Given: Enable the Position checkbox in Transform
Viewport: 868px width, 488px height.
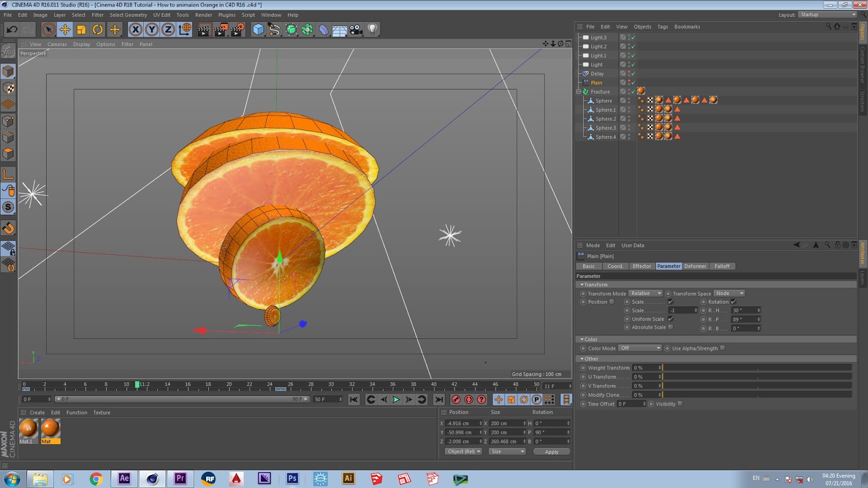Looking at the screenshot, I should 612,302.
